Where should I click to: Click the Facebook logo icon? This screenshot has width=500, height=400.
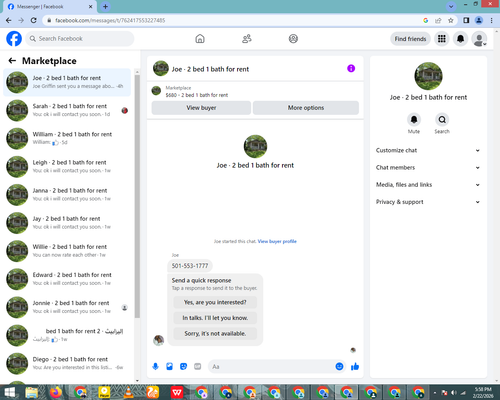[14, 39]
